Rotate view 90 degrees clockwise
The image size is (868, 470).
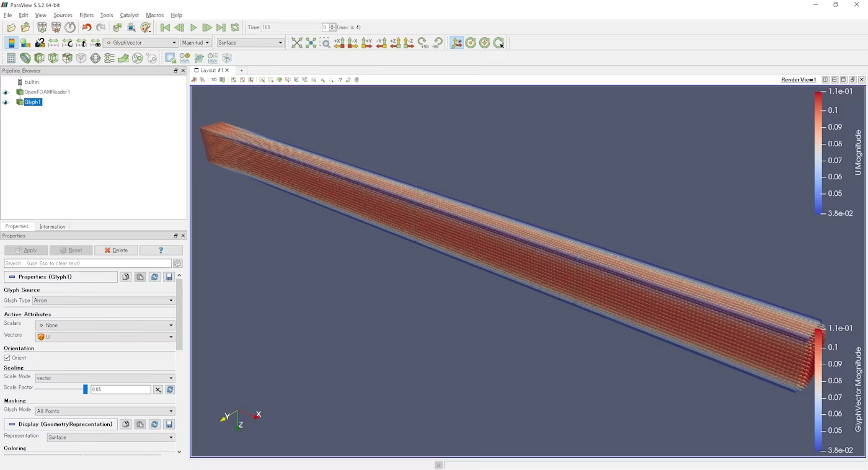click(x=423, y=43)
